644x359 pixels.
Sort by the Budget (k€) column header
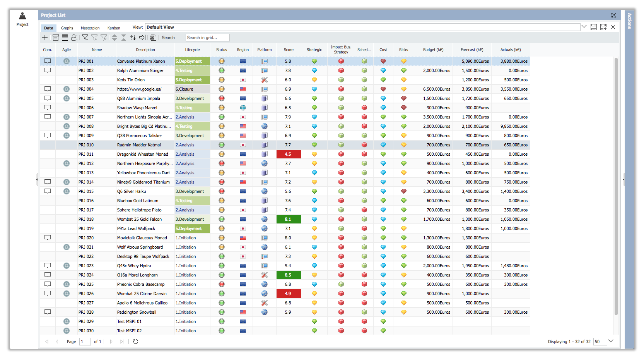click(433, 50)
